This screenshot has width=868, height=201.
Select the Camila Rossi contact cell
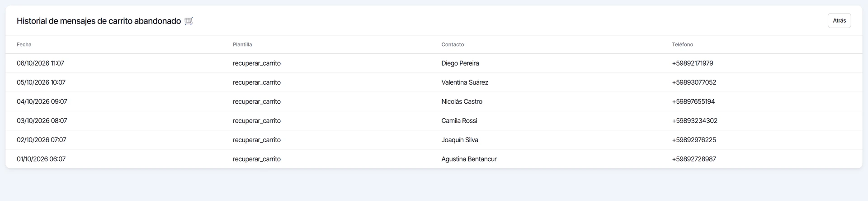point(459,121)
